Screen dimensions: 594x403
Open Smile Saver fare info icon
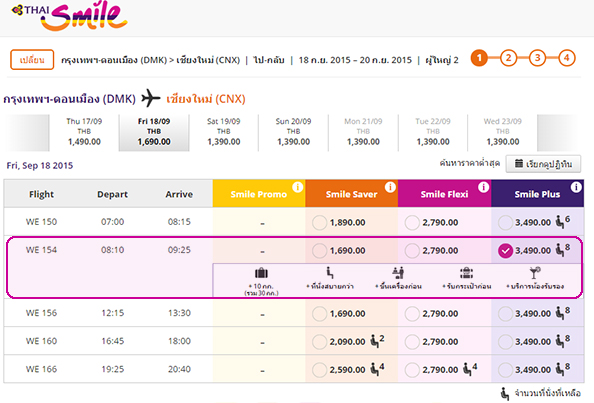tap(391, 187)
